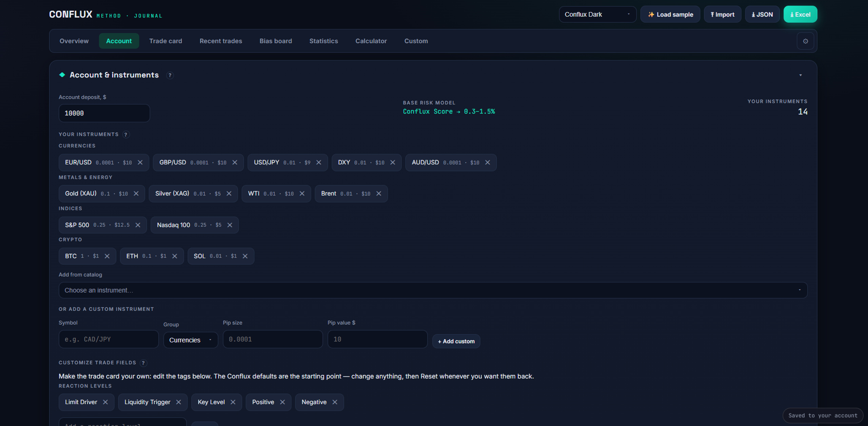Remove the BTC instrument chip
Viewport: 868px width, 426px height.
tap(107, 256)
